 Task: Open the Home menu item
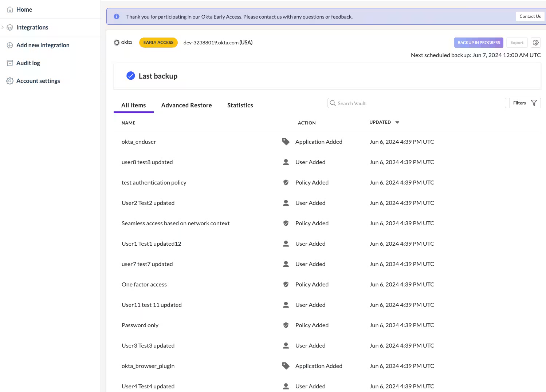tap(24, 9)
